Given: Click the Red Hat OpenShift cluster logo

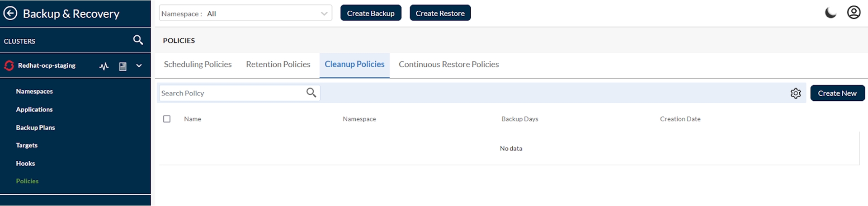Looking at the screenshot, I should click(x=9, y=66).
